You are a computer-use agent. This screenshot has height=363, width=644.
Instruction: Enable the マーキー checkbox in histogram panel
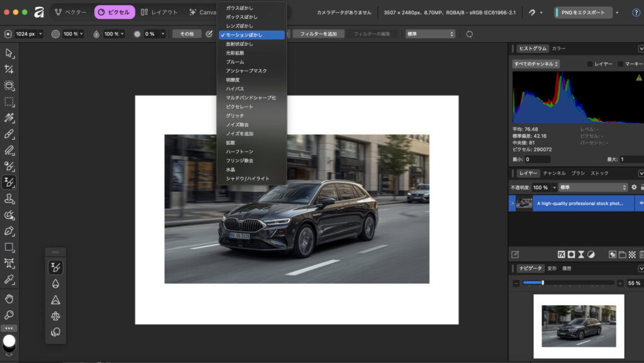[x=621, y=64]
